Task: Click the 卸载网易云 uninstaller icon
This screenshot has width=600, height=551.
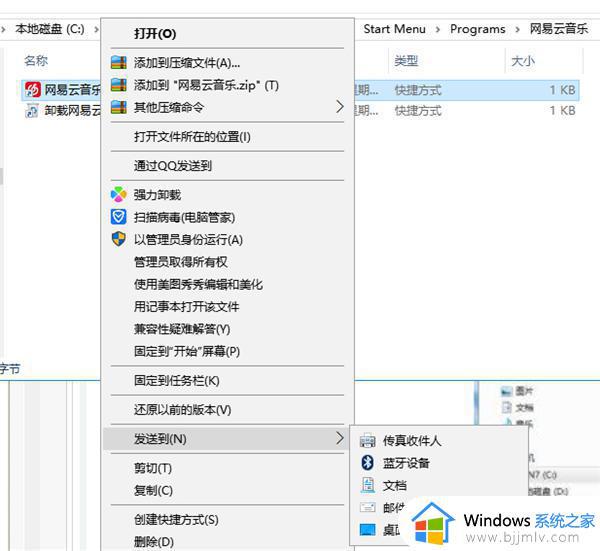Action: 32,111
